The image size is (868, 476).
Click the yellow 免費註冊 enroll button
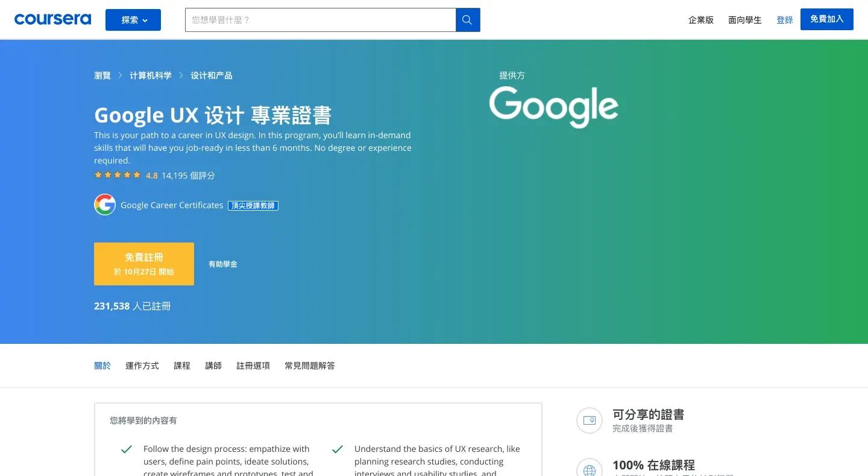(144, 264)
